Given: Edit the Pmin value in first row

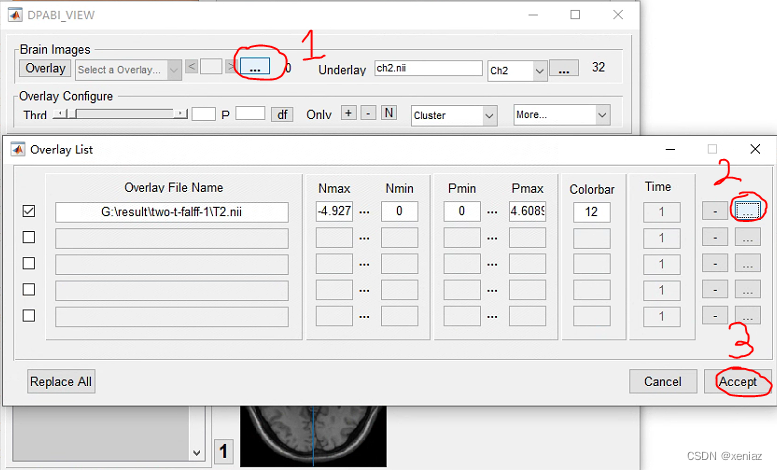Looking at the screenshot, I should tap(462, 211).
